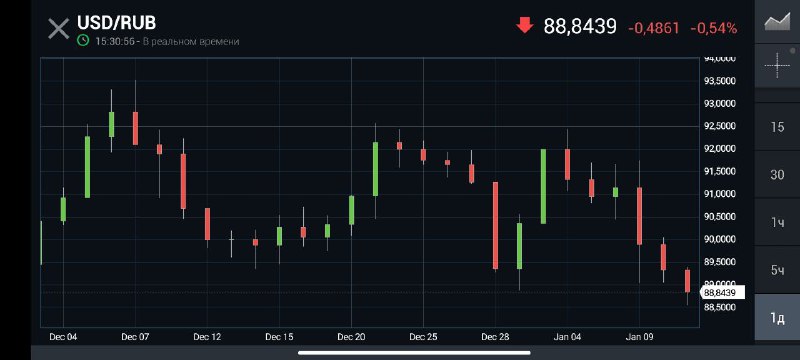Select the 15 minute timeframe
Screen dimensions: 800x360
coord(777,127)
